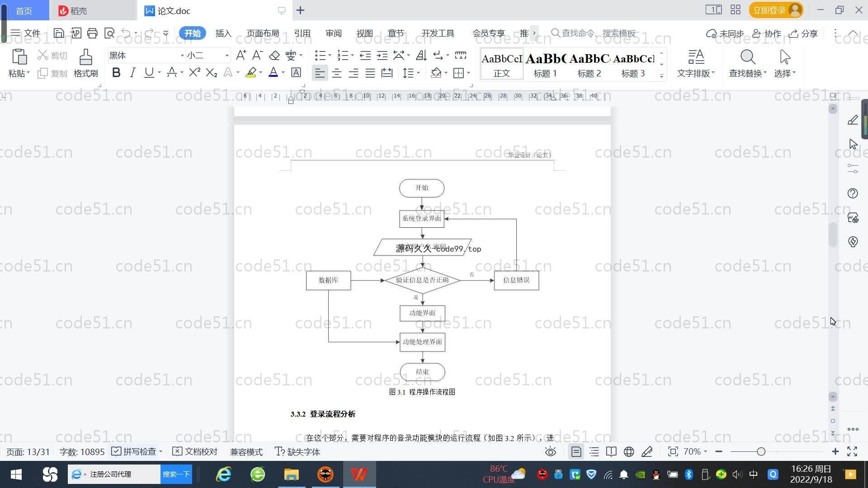The width and height of the screenshot is (868, 488).
Task: Click the help question mark in sidebar
Action: (853, 193)
